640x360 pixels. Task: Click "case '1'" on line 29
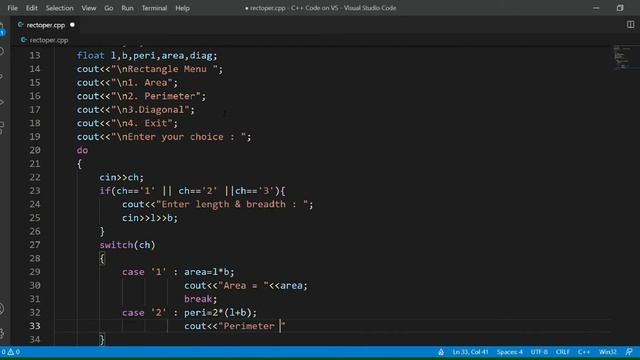(144, 272)
